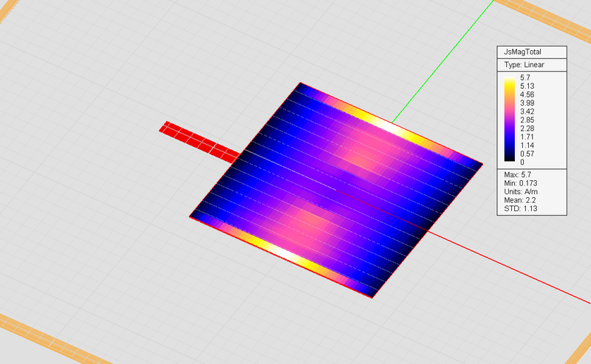The height and width of the screenshot is (364, 591).
Task: Click the bright hotspot on patch lower edge
Action: coord(285,253)
